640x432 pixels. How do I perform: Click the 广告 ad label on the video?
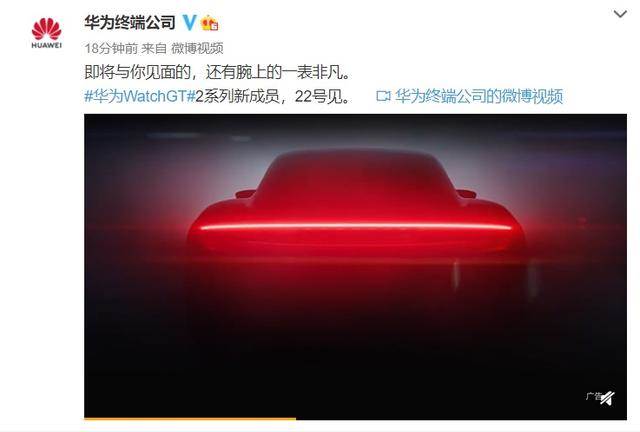tap(593, 396)
